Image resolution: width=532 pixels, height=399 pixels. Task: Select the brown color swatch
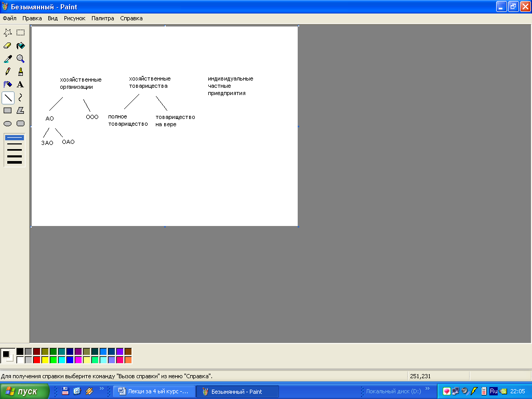pos(128,352)
